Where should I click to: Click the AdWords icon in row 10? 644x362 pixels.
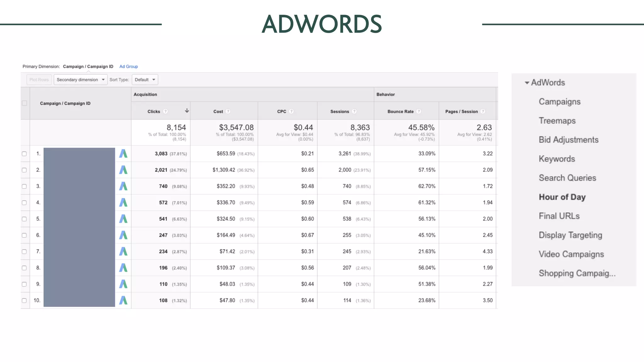[x=123, y=301]
